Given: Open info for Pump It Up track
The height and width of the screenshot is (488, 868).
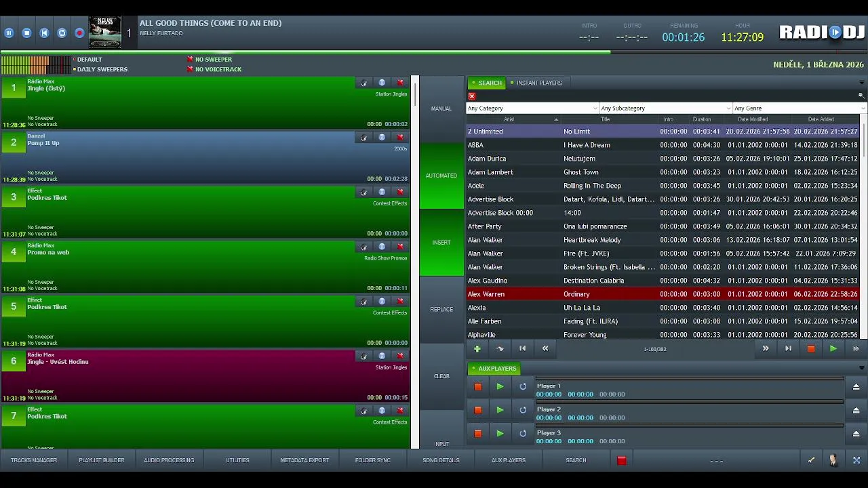Looking at the screenshot, I should tap(382, 138).
